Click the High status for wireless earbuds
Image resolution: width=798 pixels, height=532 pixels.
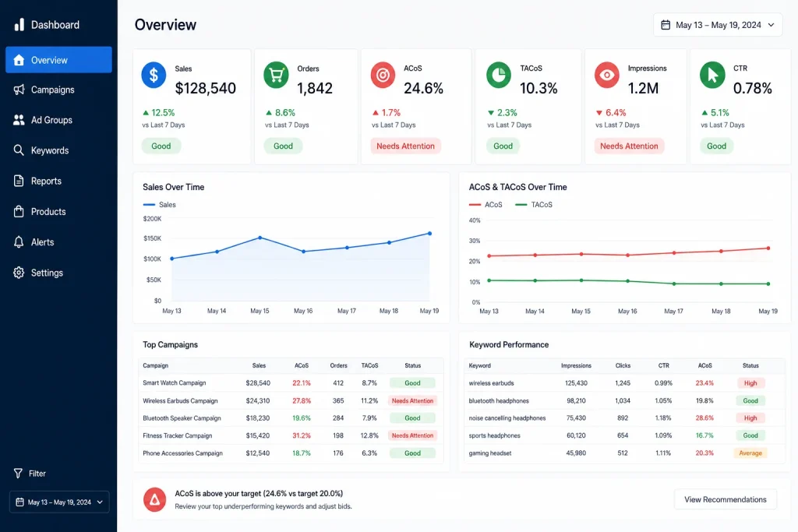point(750,383)
